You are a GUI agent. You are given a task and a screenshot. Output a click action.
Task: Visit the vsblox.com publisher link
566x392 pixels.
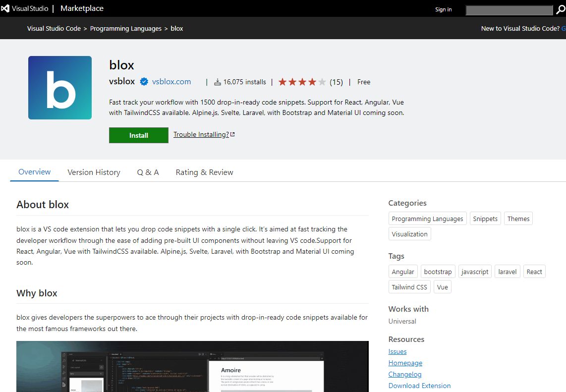pyautogui.click(x=171, y=82)
